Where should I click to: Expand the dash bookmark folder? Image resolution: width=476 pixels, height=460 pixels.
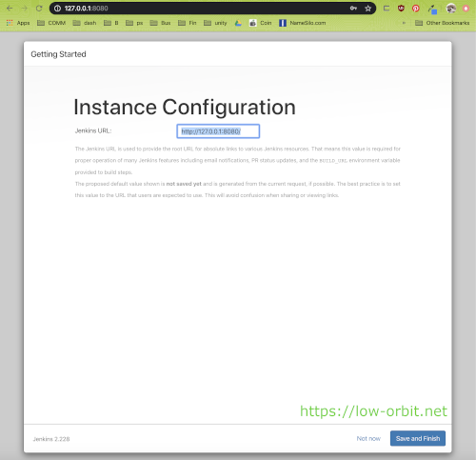[x=85, y=23]
